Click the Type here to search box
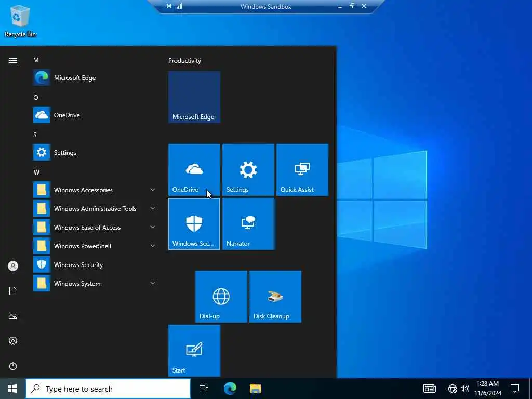 (108, 389)
